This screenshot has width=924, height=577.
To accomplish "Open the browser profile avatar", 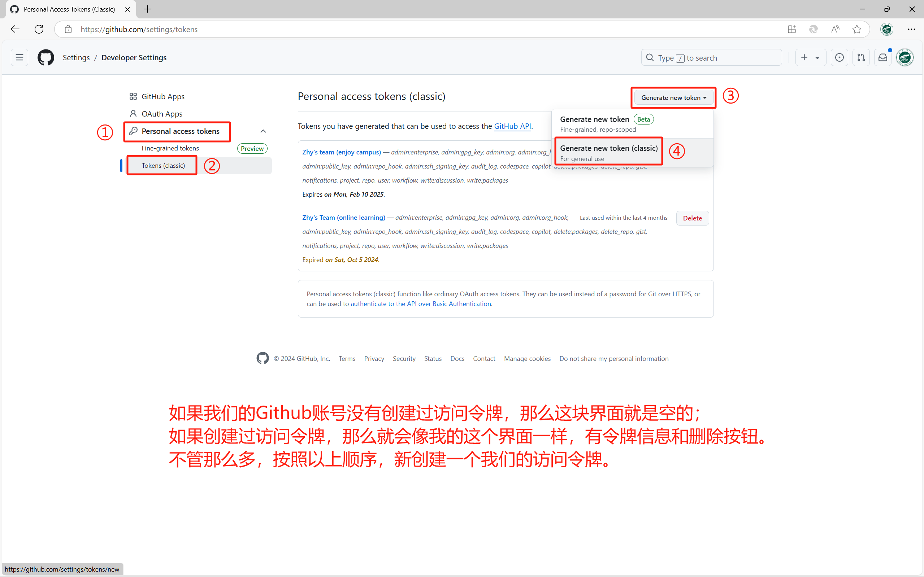I will tap(886, 29).
